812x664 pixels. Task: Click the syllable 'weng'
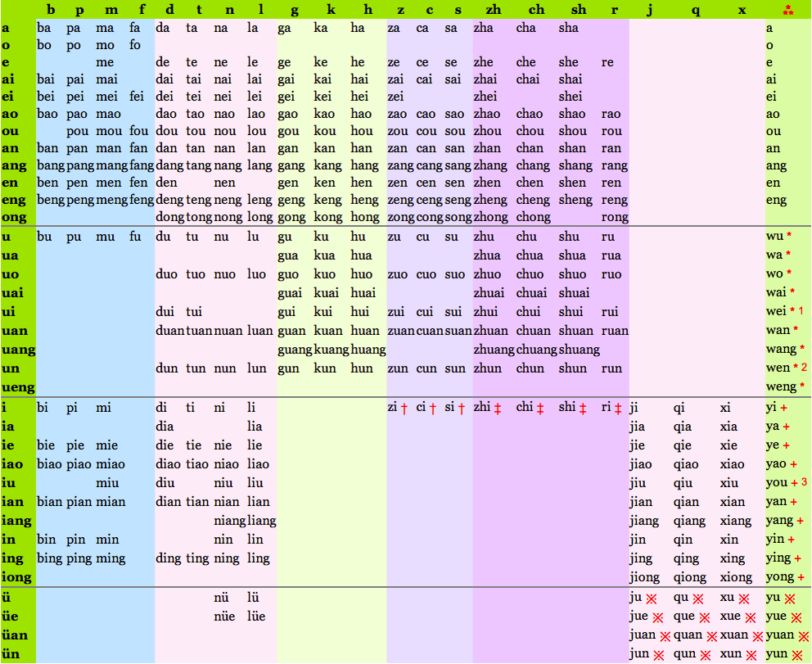click(782, 387)
